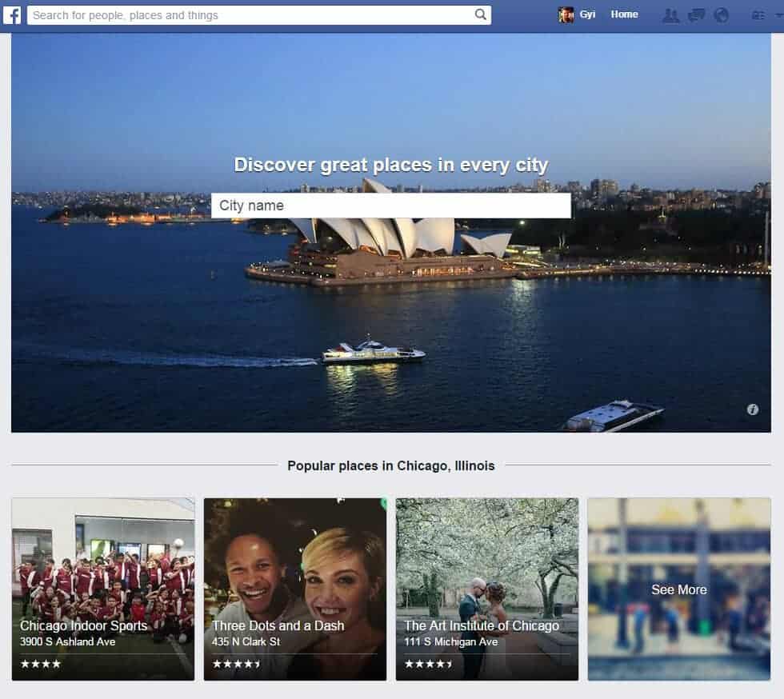The width and height of the screenshot is (784, 699).
Task: Open the privacy shortcuts icon
Action: pyautogui.click(x=758, y=15)
